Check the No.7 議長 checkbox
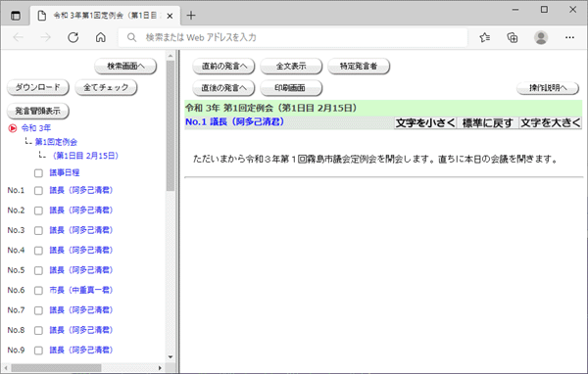The width and height of the screenshot is (588, 374). coord(38,310)
